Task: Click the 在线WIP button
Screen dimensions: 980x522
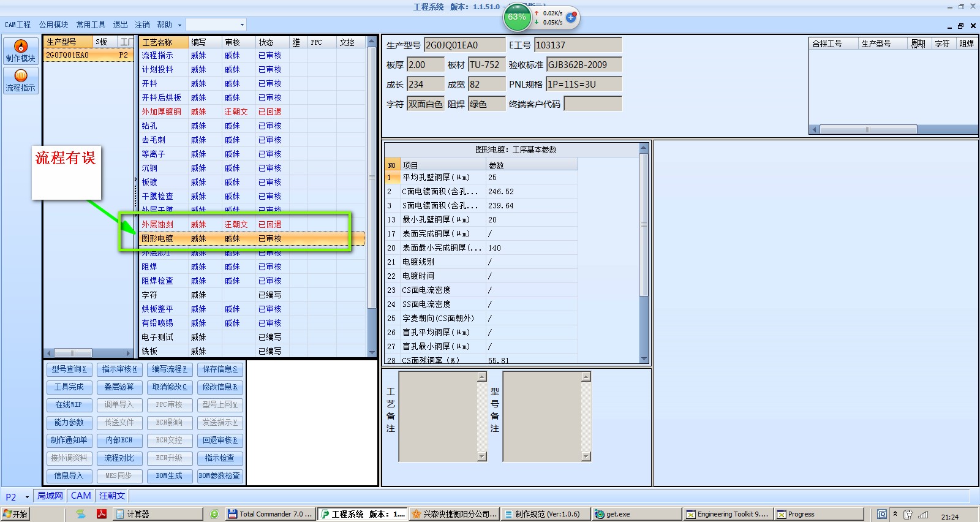Action: pos(69,405)
